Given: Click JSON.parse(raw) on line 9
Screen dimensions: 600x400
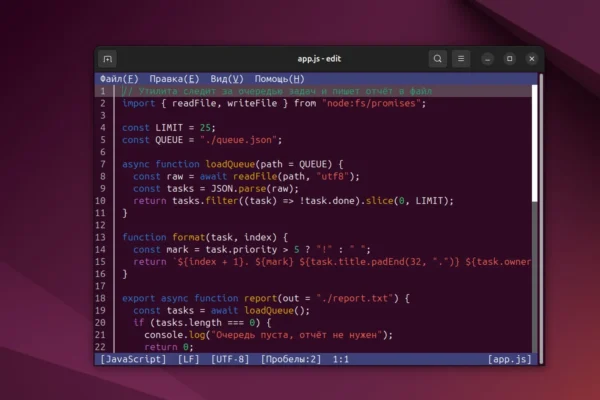Looking at the screenshot, I should tap(254, 189).
